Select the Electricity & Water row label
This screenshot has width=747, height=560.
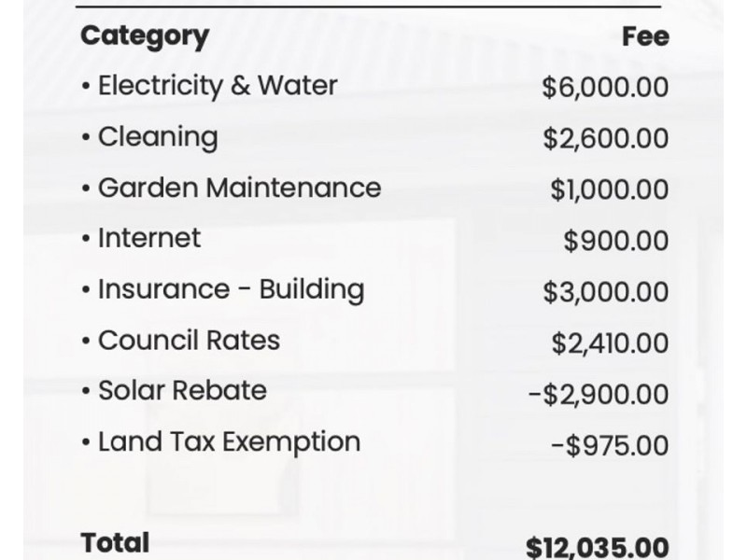(x=218, y=86)
